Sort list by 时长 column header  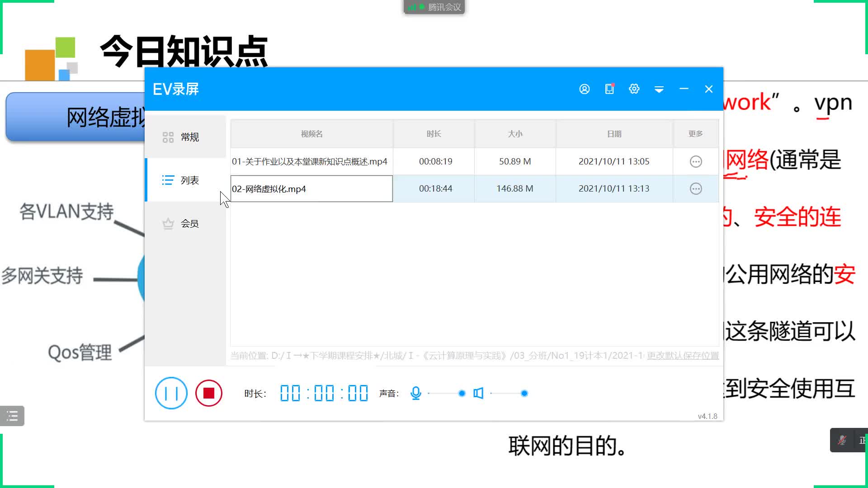point(434,134)
